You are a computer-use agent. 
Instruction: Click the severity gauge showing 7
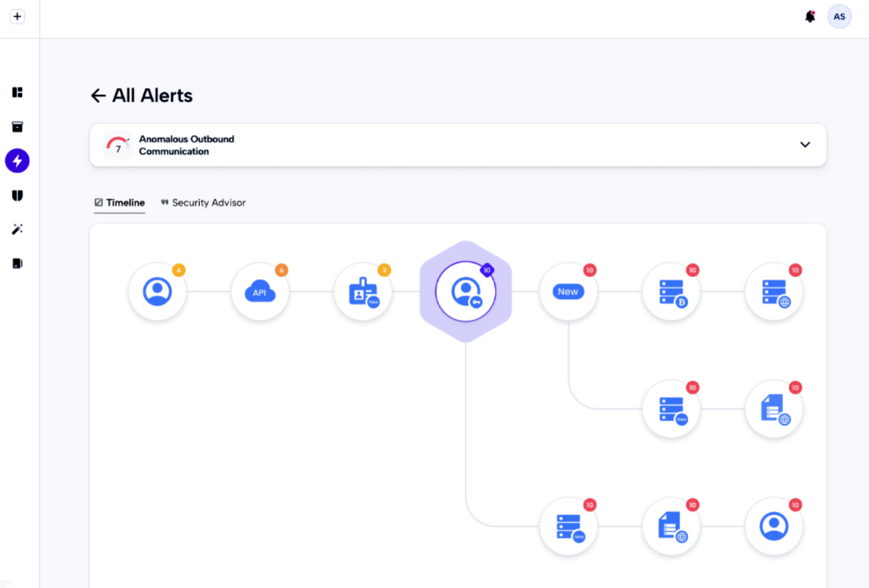point(118,145)
